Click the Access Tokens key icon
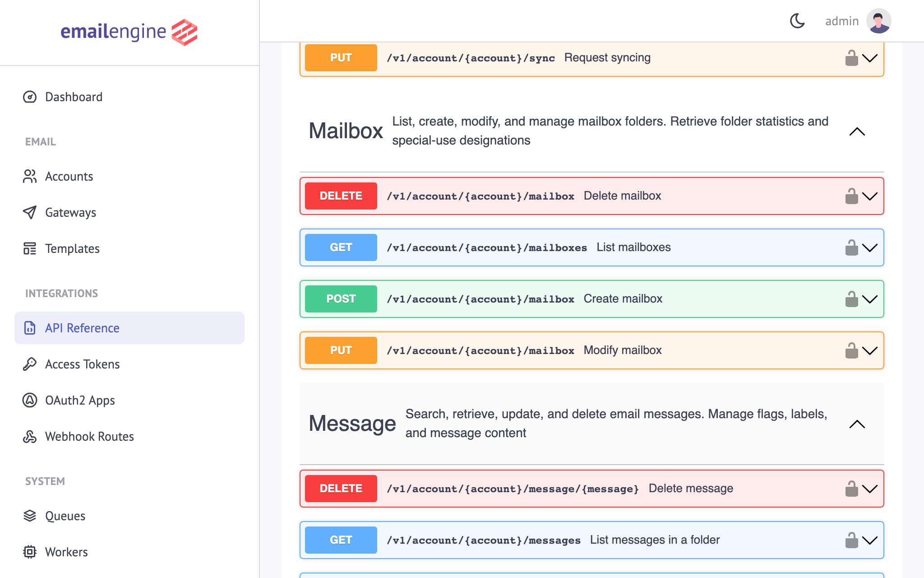 click(x=30, y=364)
